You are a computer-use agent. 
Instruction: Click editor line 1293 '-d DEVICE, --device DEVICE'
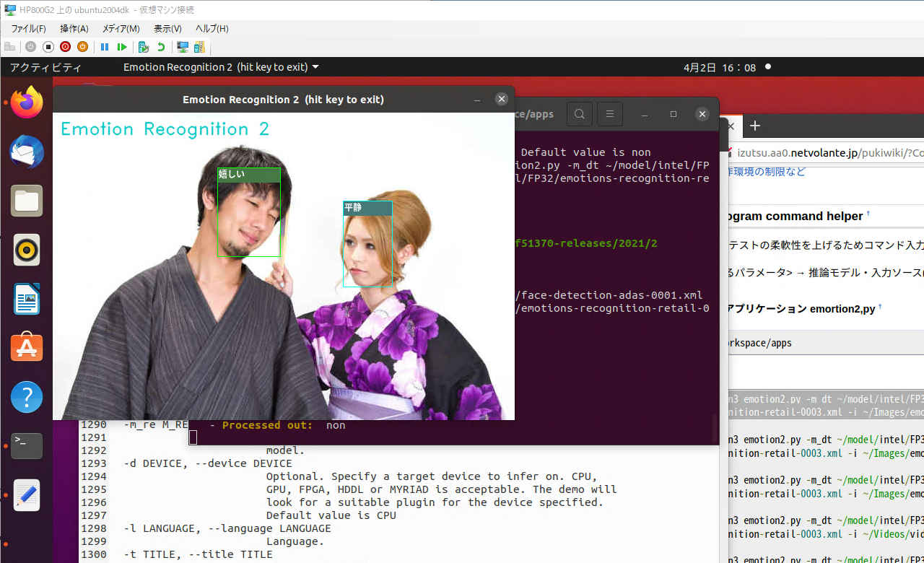208,463
